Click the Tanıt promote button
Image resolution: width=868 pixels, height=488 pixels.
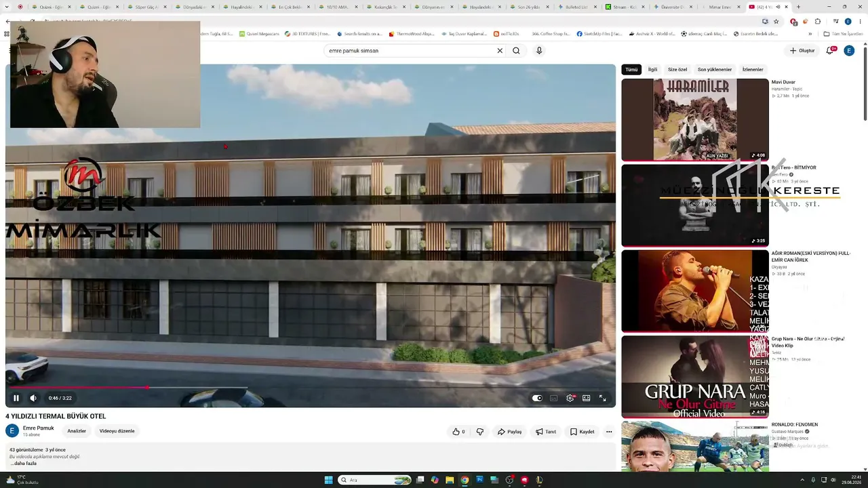pos(546,432)
